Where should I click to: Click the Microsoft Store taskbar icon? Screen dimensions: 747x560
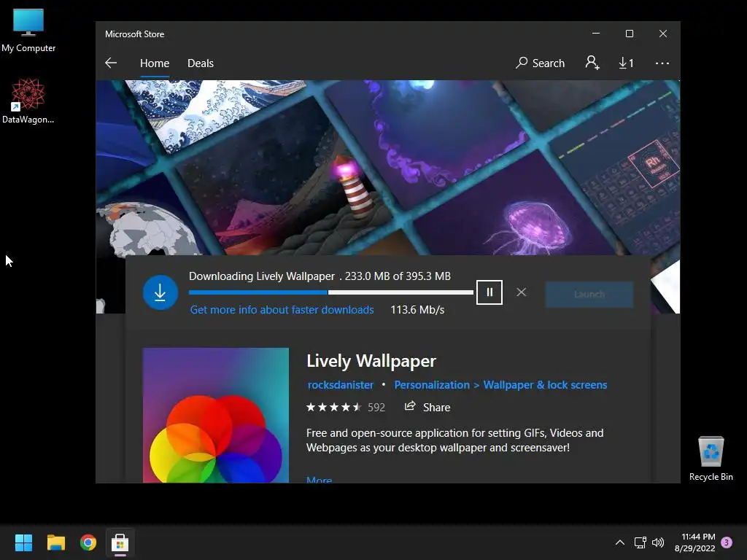click(x=120, y=542)
